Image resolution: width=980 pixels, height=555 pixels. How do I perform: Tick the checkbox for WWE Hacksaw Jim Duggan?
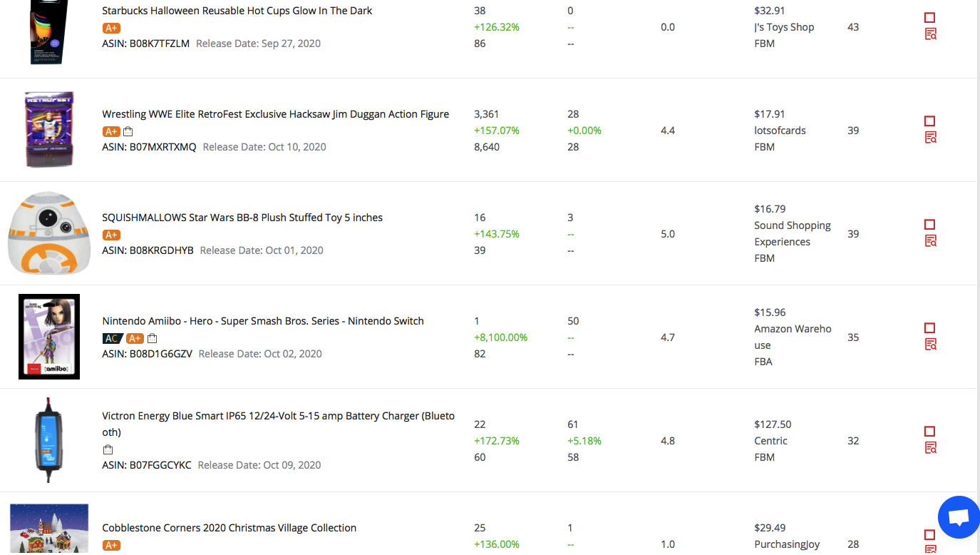(929, 121)
